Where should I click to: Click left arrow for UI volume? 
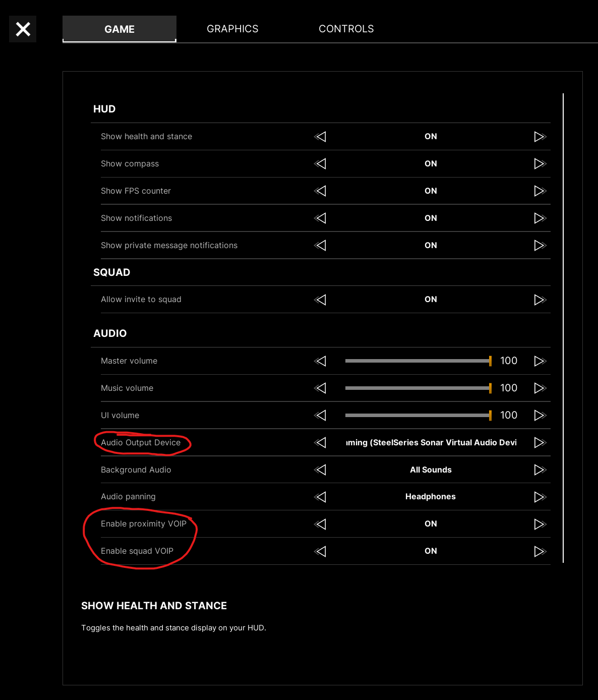(320, 416)
